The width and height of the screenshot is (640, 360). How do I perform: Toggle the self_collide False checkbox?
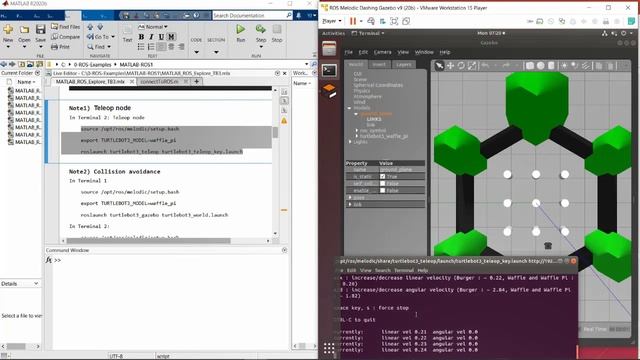tap(382, 183)
